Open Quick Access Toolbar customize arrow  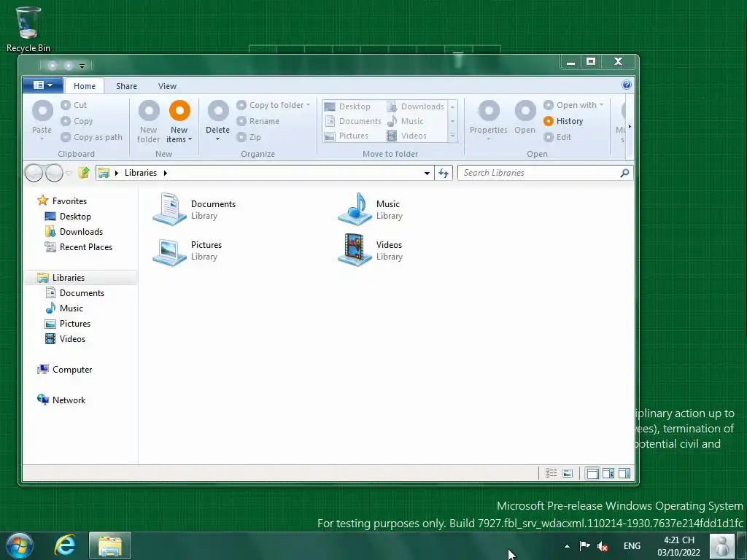(82, 66)
